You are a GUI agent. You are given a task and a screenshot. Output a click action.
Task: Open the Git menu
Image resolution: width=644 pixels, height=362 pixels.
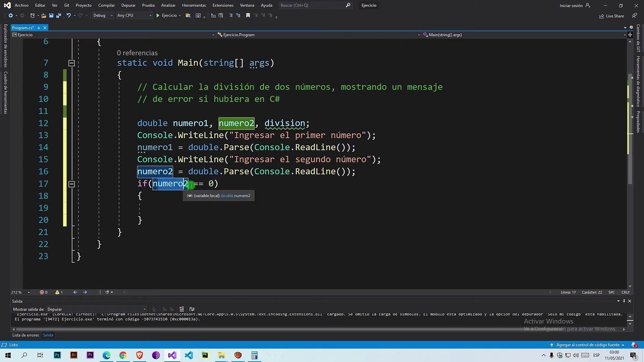click(x=66, y=5)
